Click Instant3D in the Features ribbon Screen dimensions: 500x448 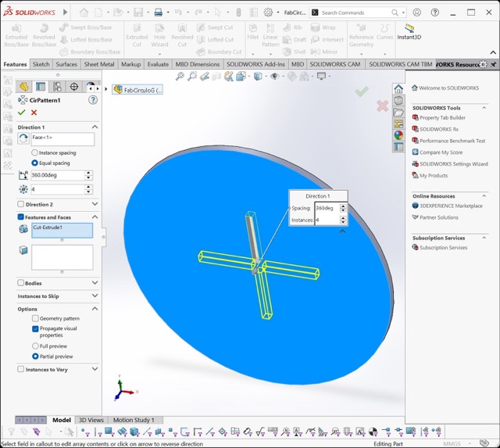pos(409,31)
